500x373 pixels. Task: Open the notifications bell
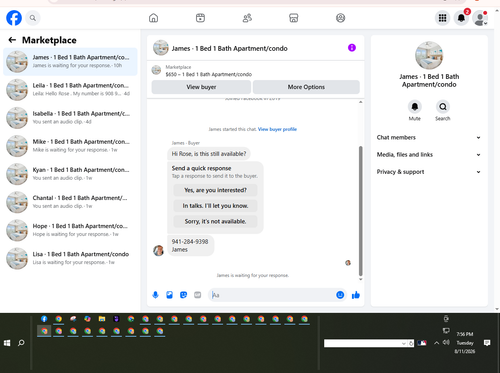click(x=461, y=18)
